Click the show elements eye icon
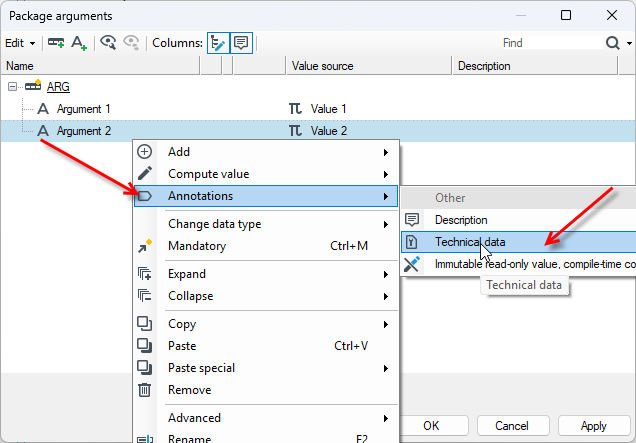Viewport: 636px width, 443px height. click(108, 43)
